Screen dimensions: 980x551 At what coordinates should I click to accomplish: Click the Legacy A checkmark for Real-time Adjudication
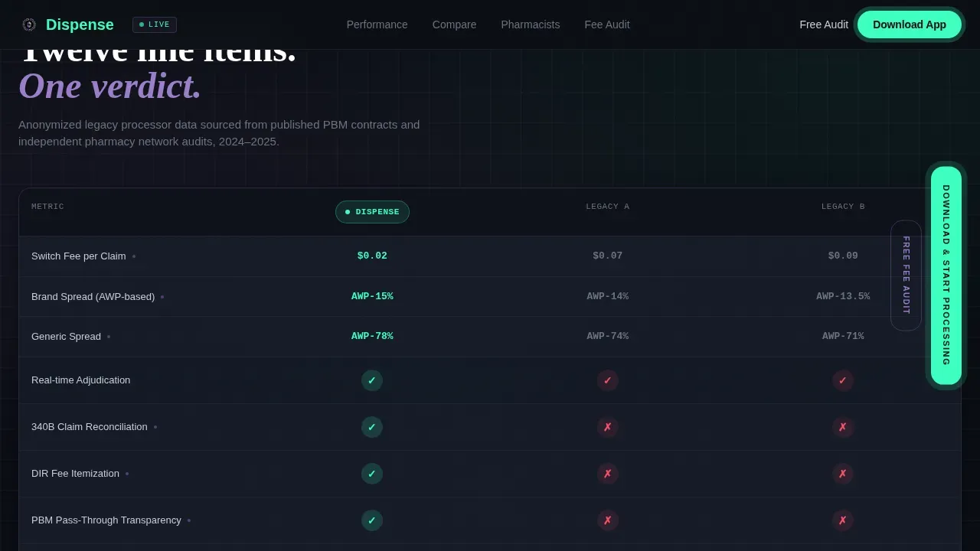click(608, 380)
